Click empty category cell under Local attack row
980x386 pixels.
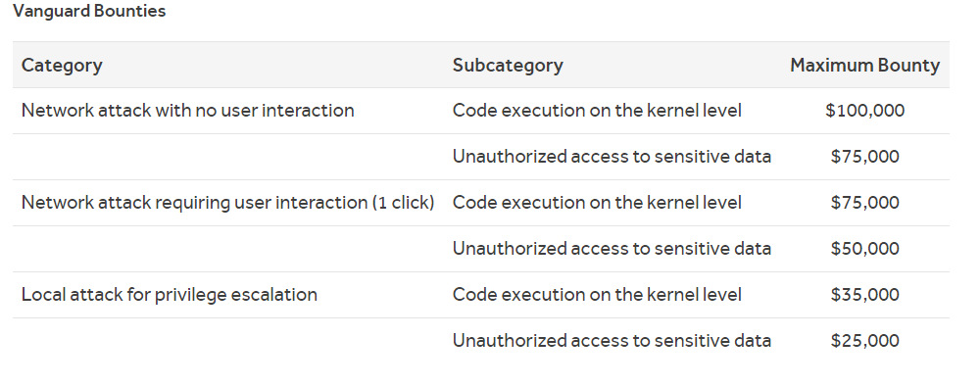(228, 341)
